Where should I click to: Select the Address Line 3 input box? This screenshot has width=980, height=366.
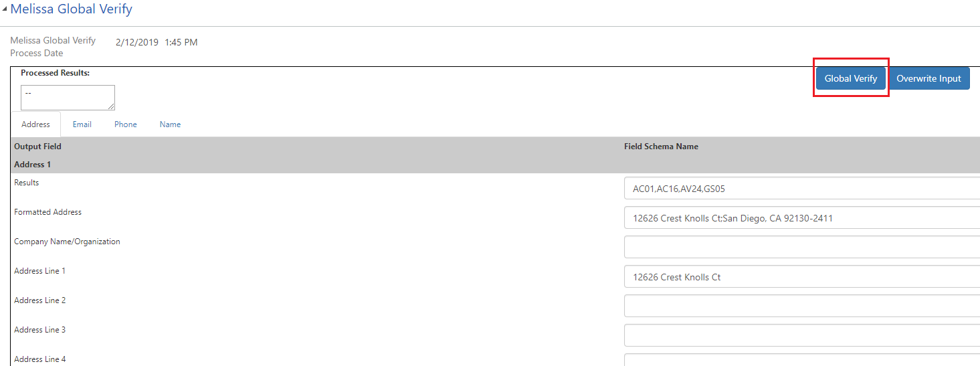pos(801,335)
